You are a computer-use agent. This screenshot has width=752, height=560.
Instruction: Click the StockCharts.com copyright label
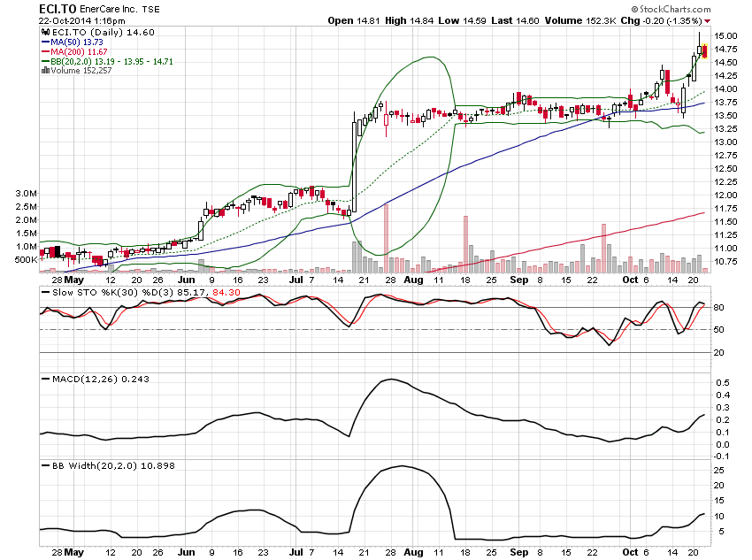671,9
